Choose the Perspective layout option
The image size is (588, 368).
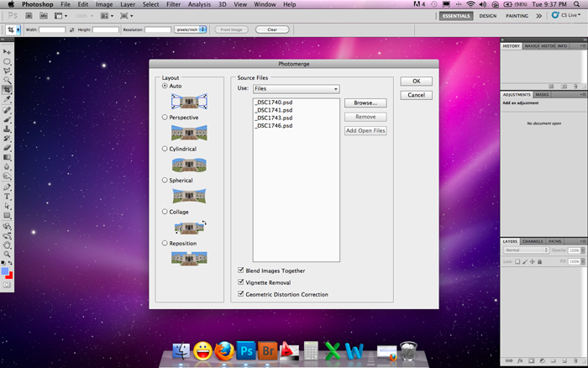[x=165, y=118]
